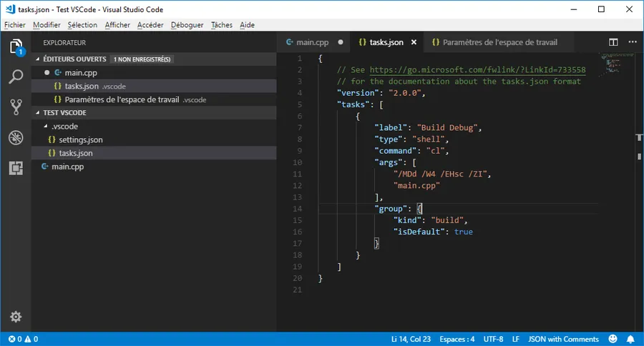Viewport: 644px width, 346px height.
Task: Change indentation via Espaces : 4
Action: (457, 339)
